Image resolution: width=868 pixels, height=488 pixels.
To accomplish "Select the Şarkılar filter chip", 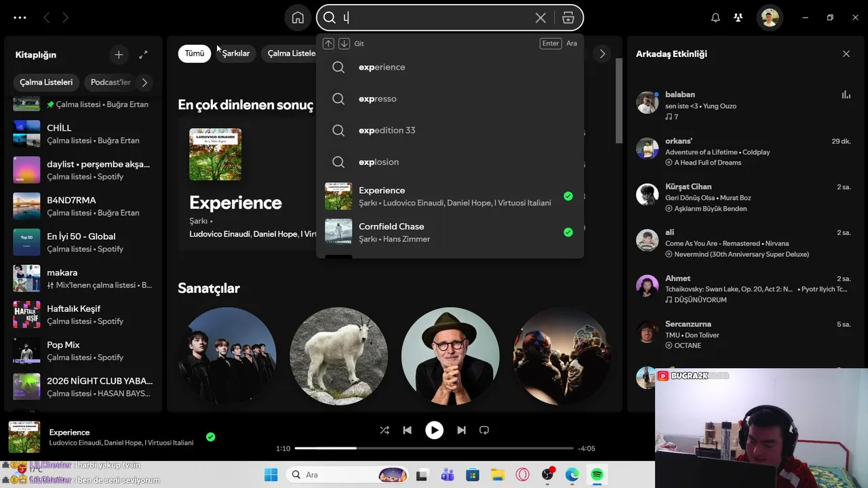I will (x=235, y=54).
